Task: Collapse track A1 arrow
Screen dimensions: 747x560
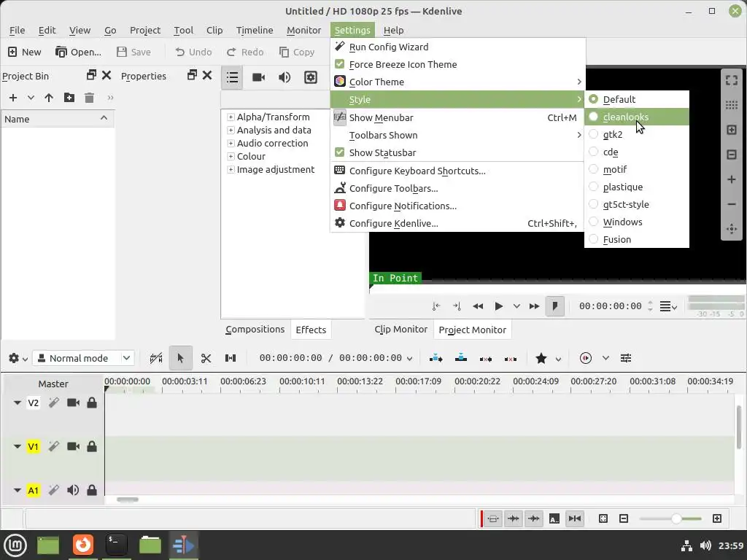Action: point(18,490)
